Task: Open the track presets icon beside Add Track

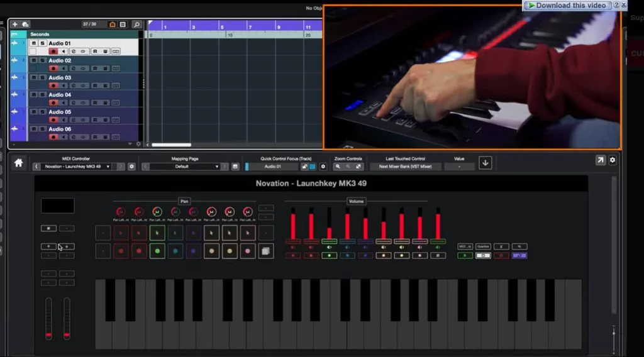Action: (25, 25)
